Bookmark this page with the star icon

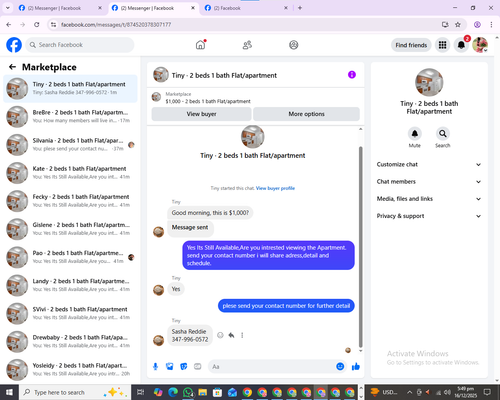coord(458,25)
